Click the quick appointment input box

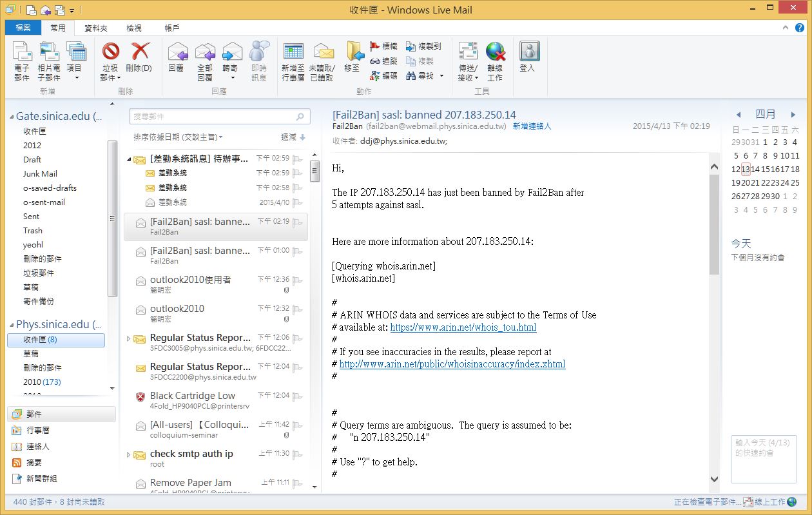pyautogui.click(x=764, y=459)
